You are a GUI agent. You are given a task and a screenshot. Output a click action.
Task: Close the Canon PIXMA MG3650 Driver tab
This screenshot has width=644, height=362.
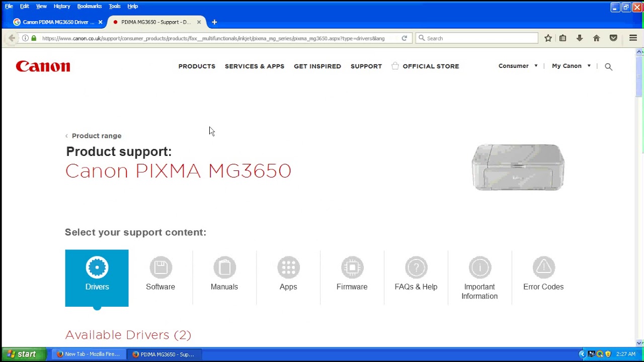pos(100,22)
